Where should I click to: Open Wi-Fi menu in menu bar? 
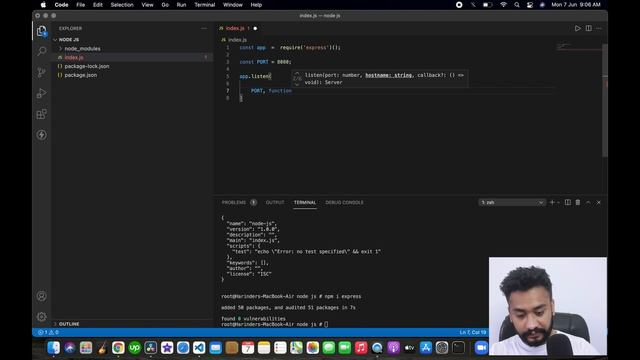503,5
